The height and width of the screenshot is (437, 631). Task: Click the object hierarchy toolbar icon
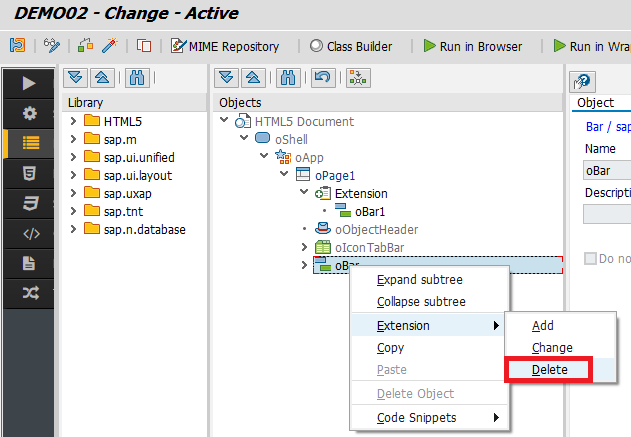85,45
